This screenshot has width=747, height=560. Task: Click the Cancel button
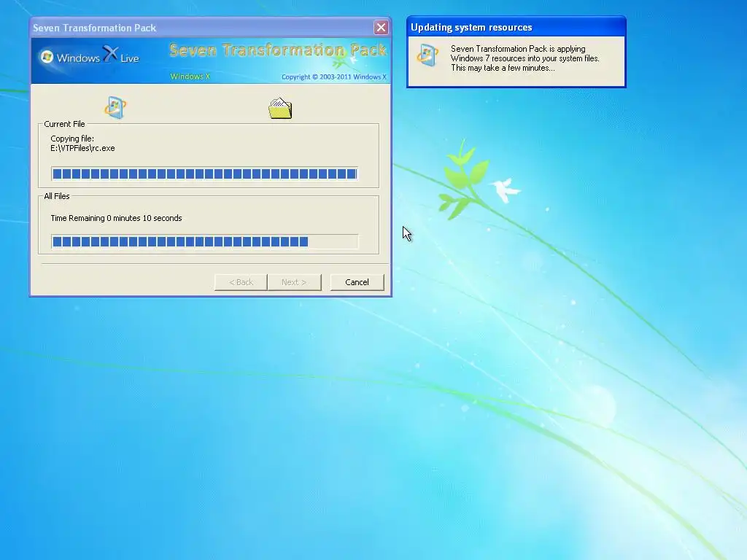pyautogui.click(x=357, y=282)
